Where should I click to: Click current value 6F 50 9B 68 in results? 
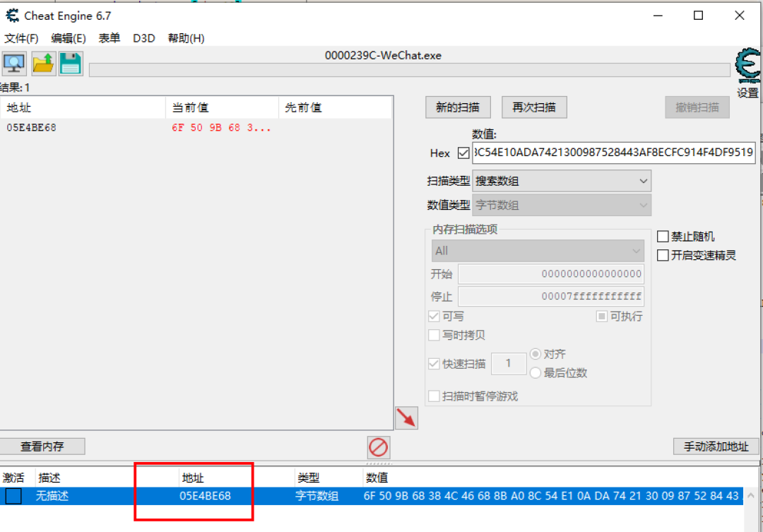point(221,128)
